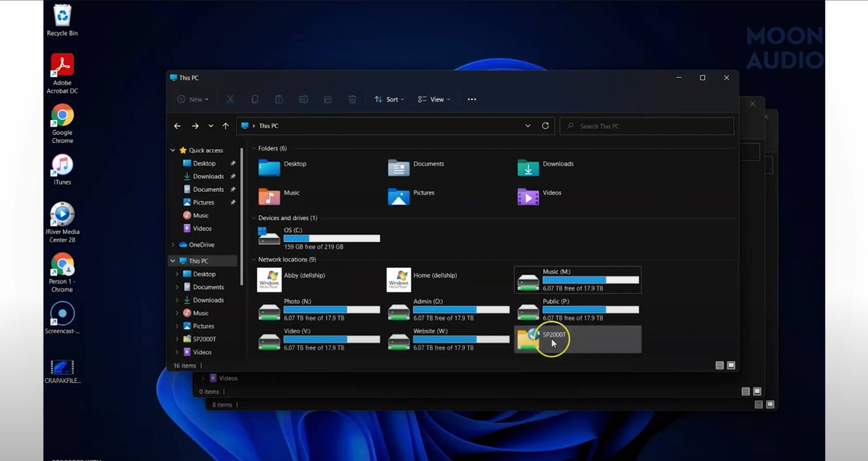The image size is (868, 461).
Task: Select the Music (M:) network drive
Action: pyautogui.click(x=578, y=280)
